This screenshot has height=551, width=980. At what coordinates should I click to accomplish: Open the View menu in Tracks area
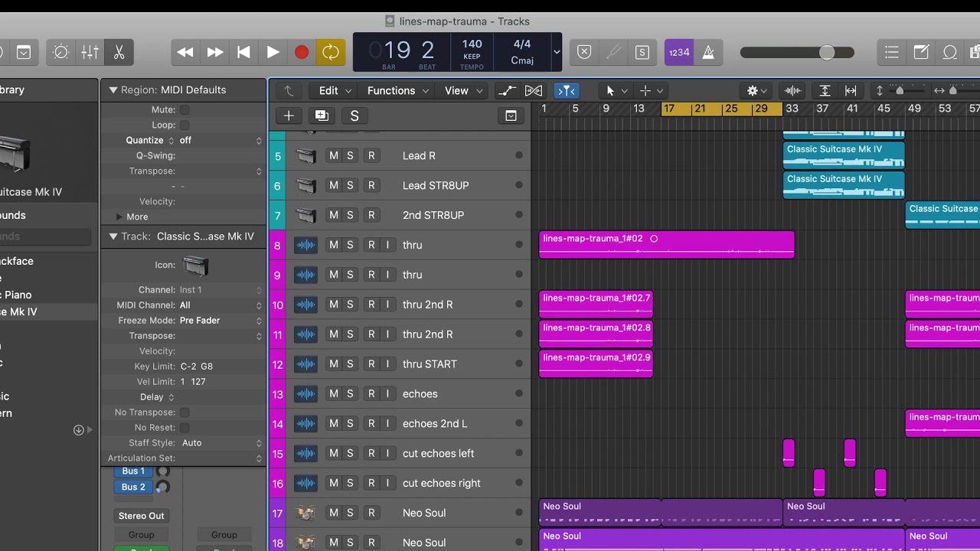464,90
